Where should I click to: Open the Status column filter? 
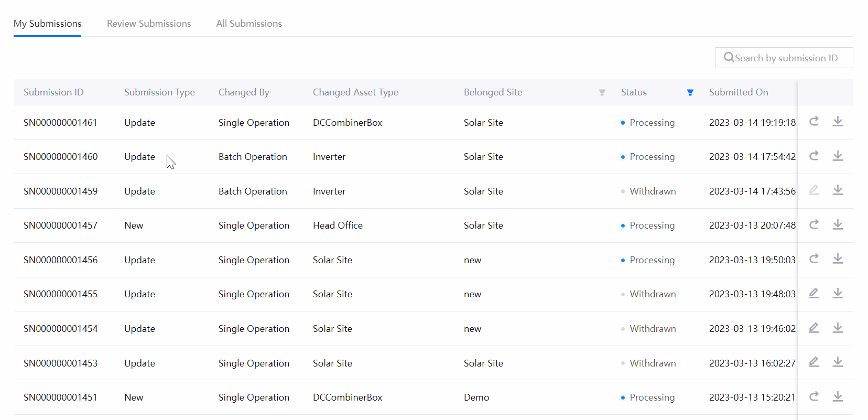pos(690,92)
